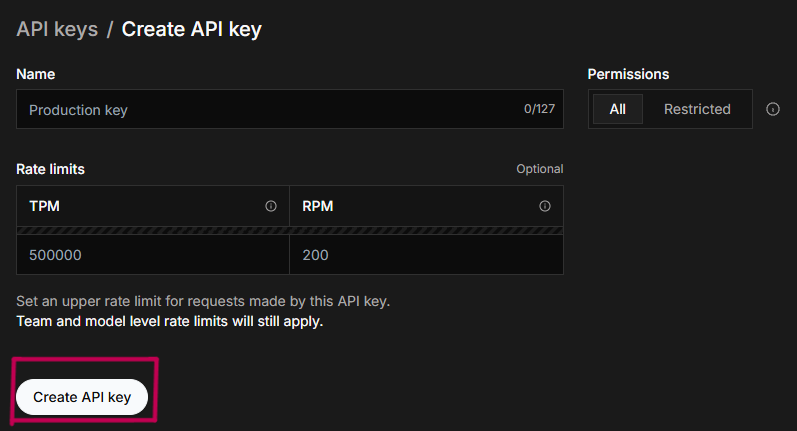Screen dimensions: 797x431
Task: Click the Team and model level rate limits note
Action: [170, 321]
